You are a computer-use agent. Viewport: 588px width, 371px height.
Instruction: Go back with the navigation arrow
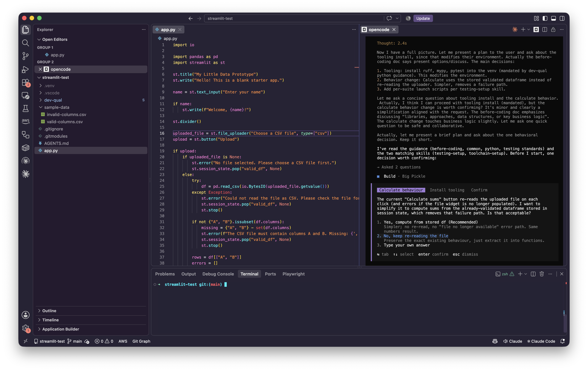tap(190, 18)
